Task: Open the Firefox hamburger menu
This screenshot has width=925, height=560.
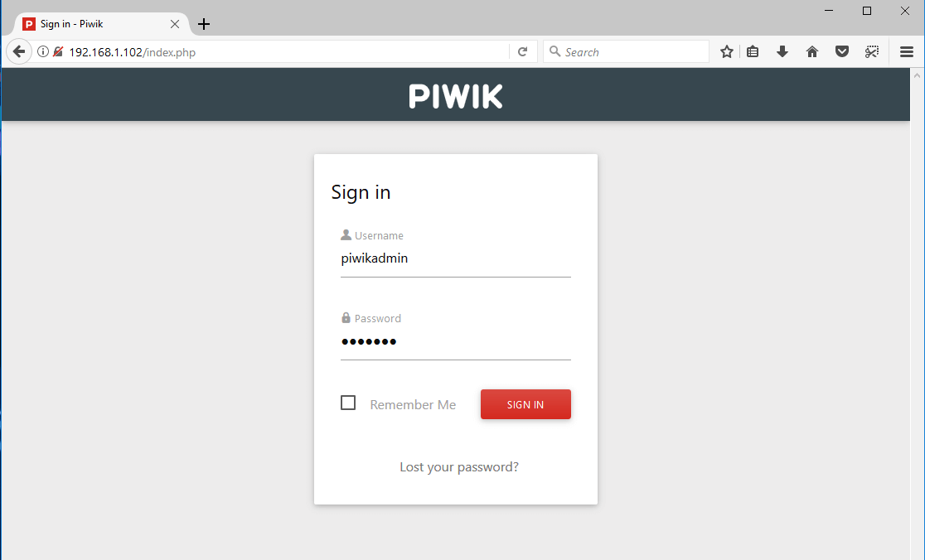Action: pos(907,52)
